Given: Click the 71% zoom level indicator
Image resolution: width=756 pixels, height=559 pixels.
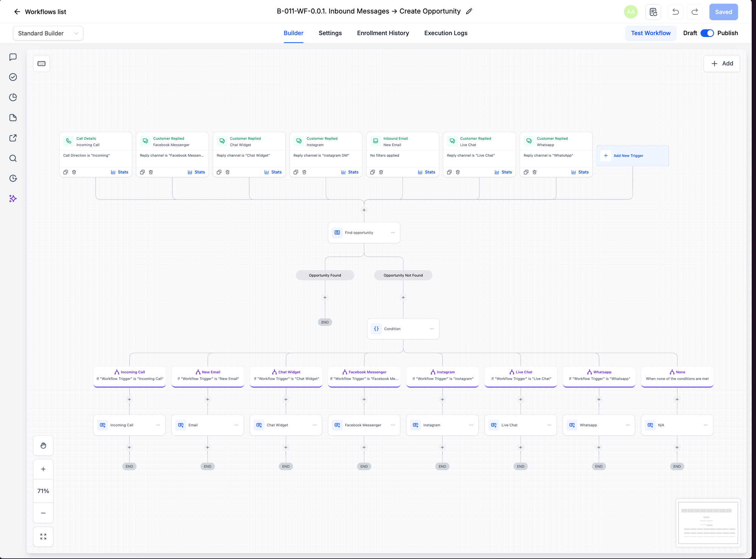Looking at the screenshot, I should tap(43, 491).
